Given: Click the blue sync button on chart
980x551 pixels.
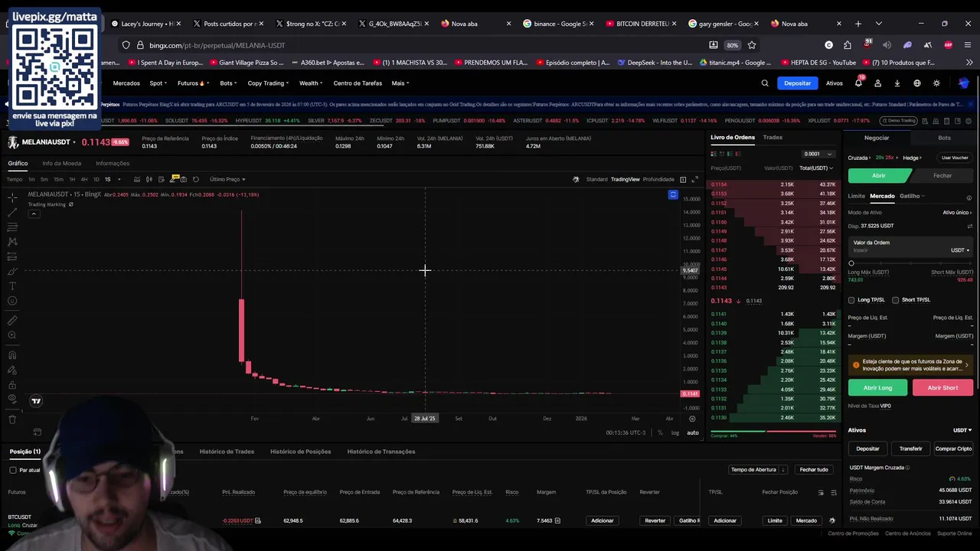Looking at the screenshot, I should coord(673,195).
